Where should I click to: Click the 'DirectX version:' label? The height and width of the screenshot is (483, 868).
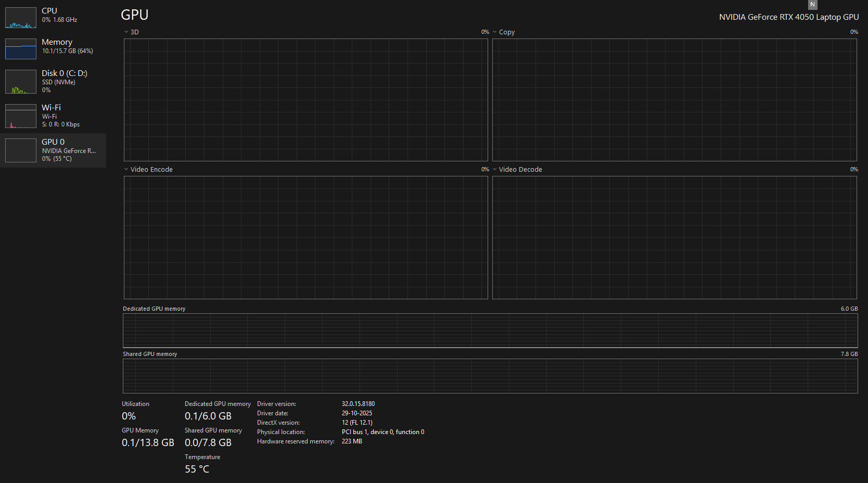278,423
